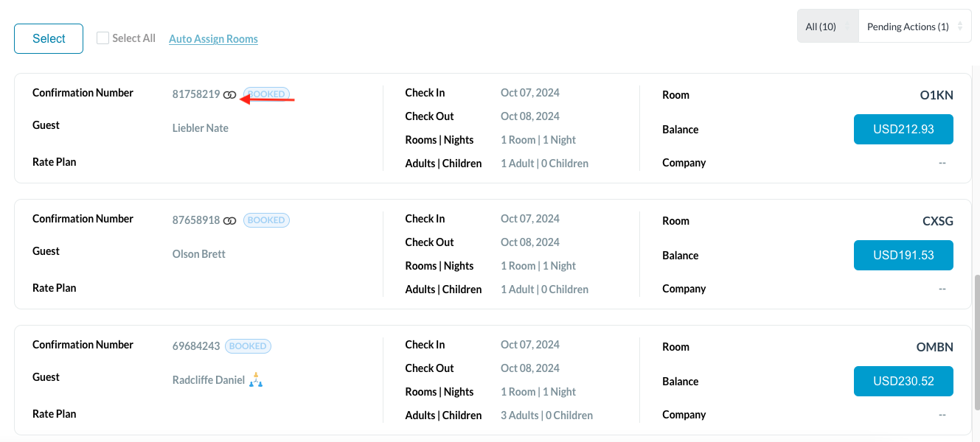Open the USD212.93 balance for Liebler Nate

pyautogui.click(x=903, y=130)
